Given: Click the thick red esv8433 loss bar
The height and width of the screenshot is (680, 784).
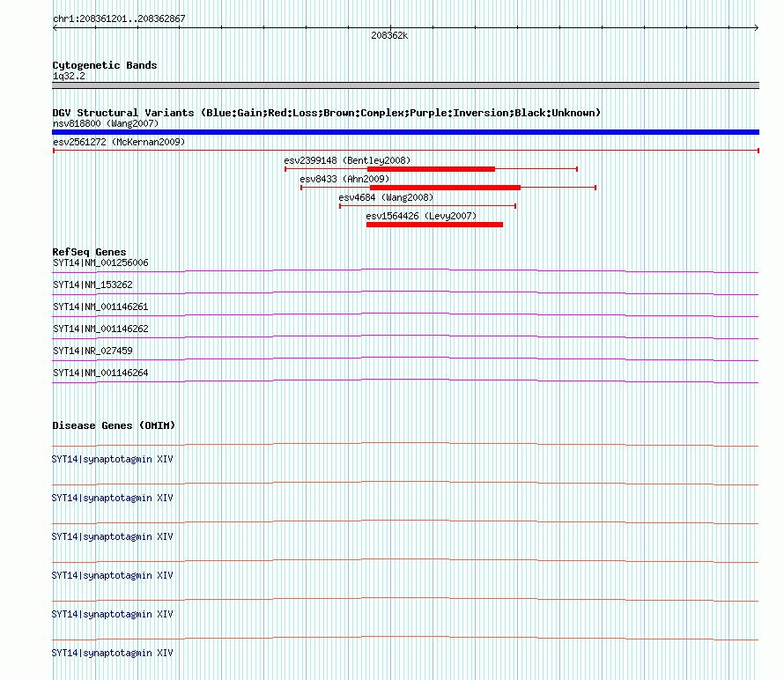Looking at the screenshot, I should (445, 188).
